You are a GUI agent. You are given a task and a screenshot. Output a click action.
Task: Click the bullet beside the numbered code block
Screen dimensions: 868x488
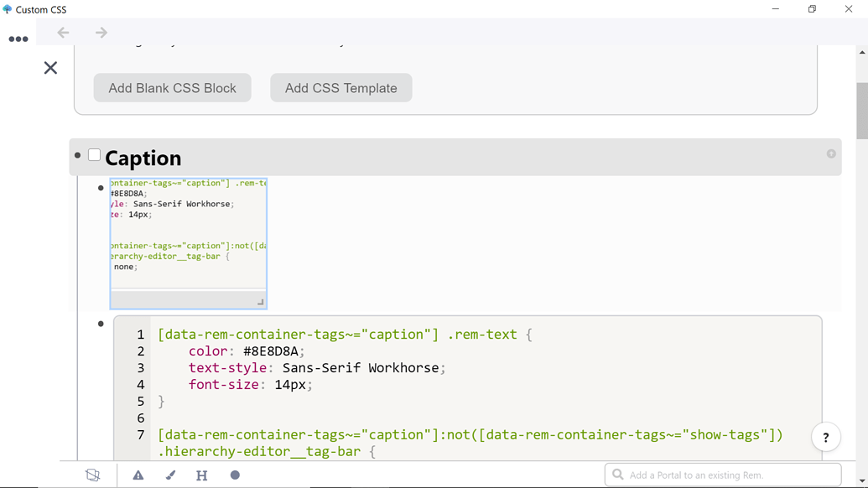pyautogui.click(x=101, y=324)
